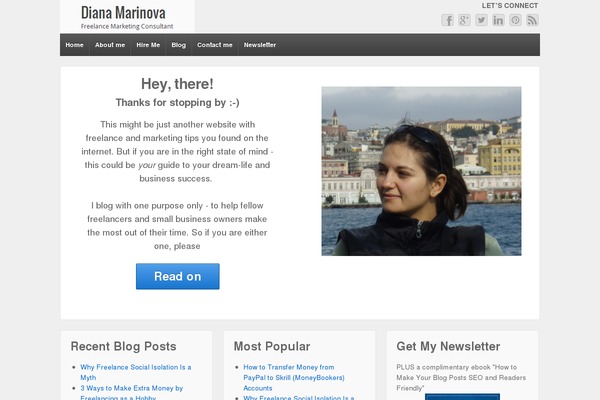600x400 pixels.
Task: Click the LET'S CONNECT label
Action: [x=510, y=6]
